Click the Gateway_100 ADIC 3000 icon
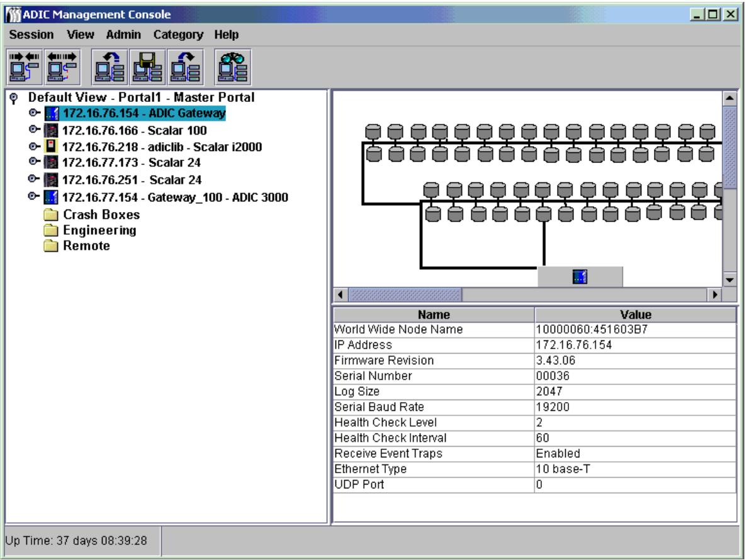The image size is (749, 560). tap(50, 197)
